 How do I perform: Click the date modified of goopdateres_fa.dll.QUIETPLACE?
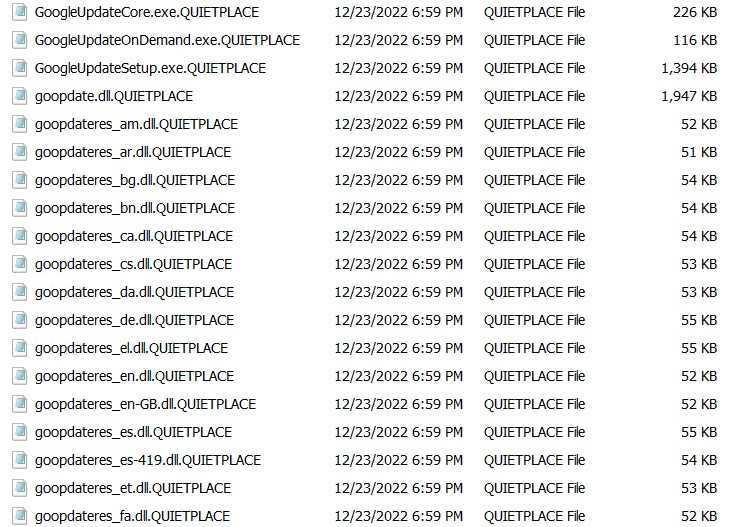[398, 516]
